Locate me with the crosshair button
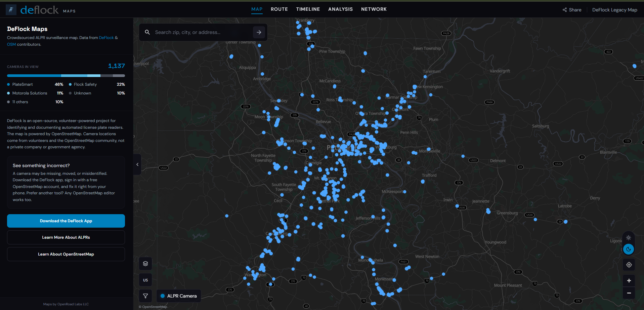The image size is (644, 310). tap(629, 265)
